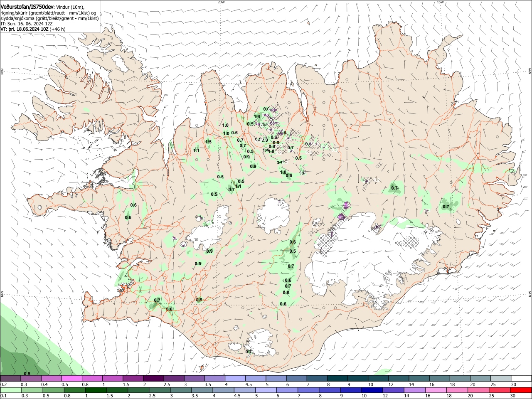
Task: Pick the lower-row red-pink swatch between 25 and 30
Action: click(x=500, y=390)
